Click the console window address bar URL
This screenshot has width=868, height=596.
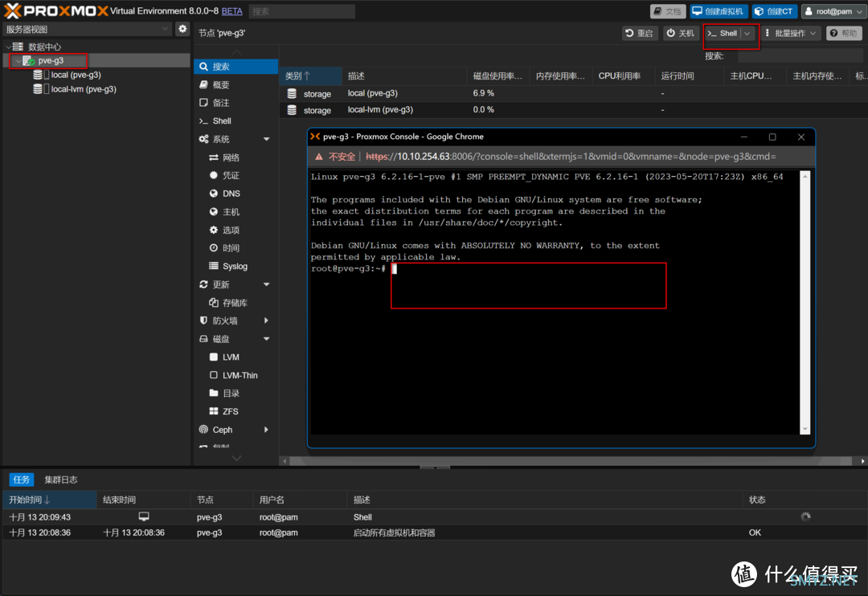[571, 157]
